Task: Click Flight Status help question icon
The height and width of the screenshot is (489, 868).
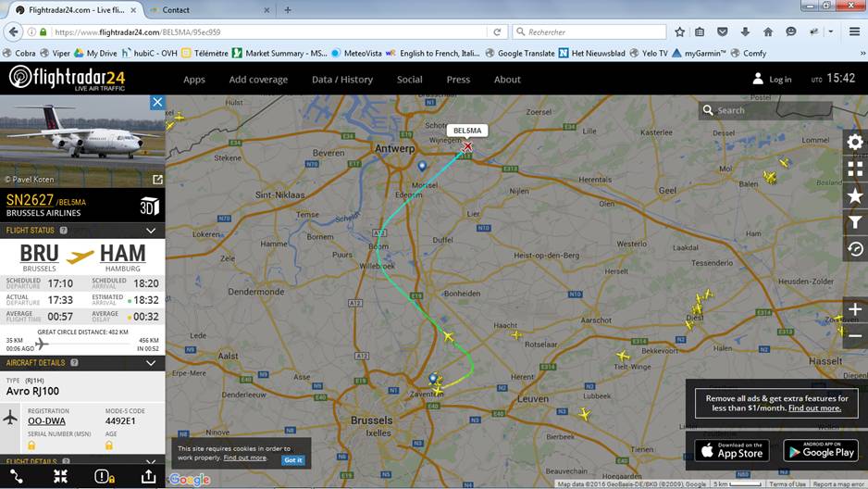Action: (x=63, y=231)
